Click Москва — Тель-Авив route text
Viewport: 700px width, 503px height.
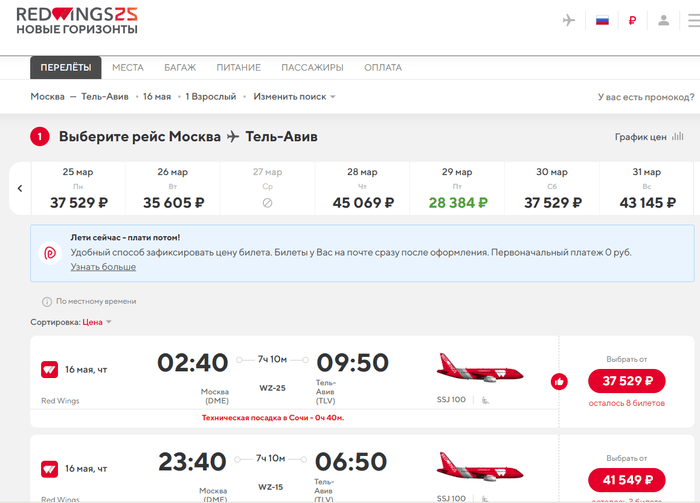[x=79, y=97]
